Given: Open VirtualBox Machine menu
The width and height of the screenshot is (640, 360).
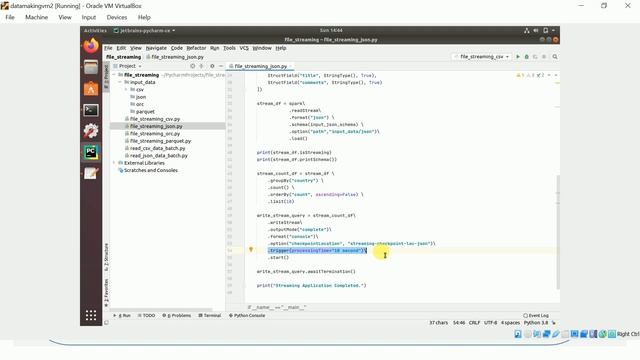Looking at the screenshot, I should click(x=36, y=17).
